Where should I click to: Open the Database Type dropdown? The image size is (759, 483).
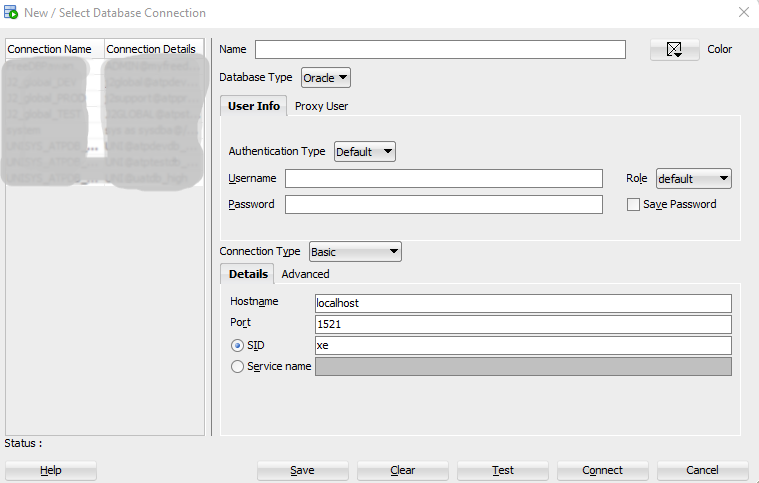point(325,77)
